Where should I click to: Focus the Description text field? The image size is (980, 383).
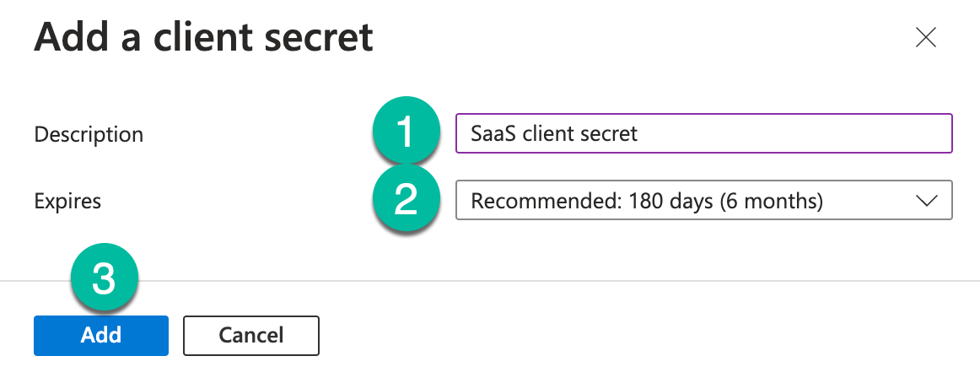tap(703, 133)
